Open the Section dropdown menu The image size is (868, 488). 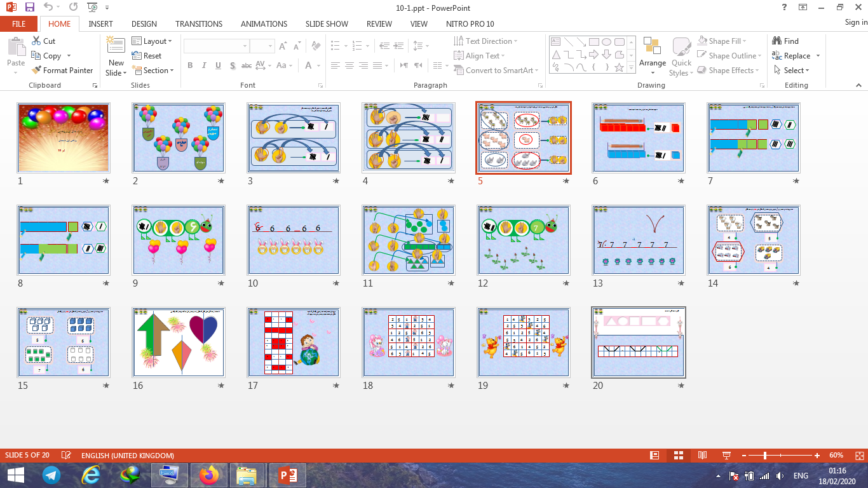coord(153,71)
